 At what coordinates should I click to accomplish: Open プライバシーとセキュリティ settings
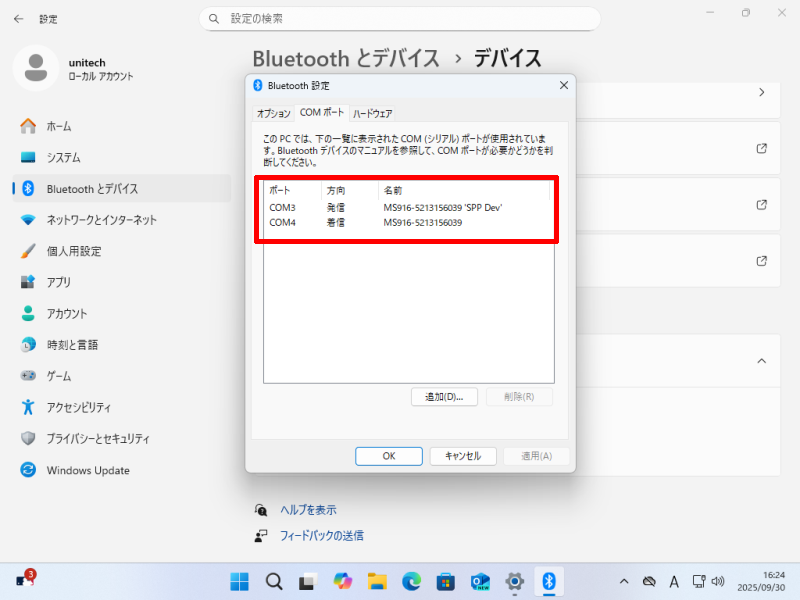pos(98,438)
